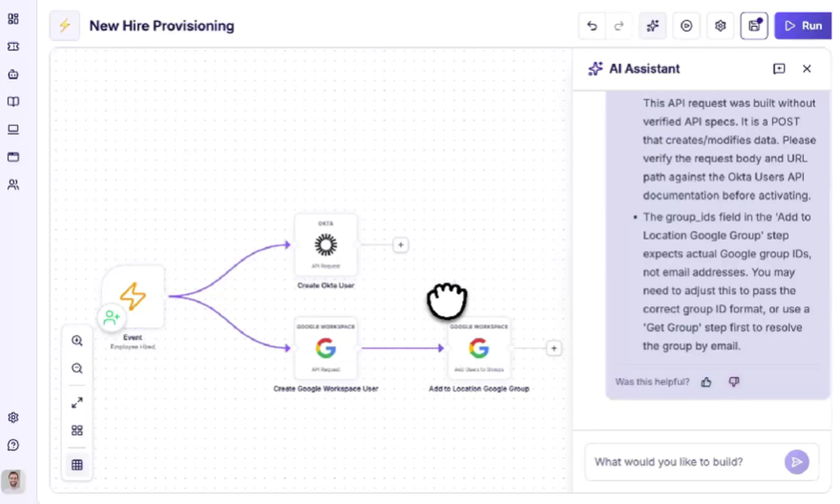
Task: Click the undo arrow icon
Action: tap(592, 26)
